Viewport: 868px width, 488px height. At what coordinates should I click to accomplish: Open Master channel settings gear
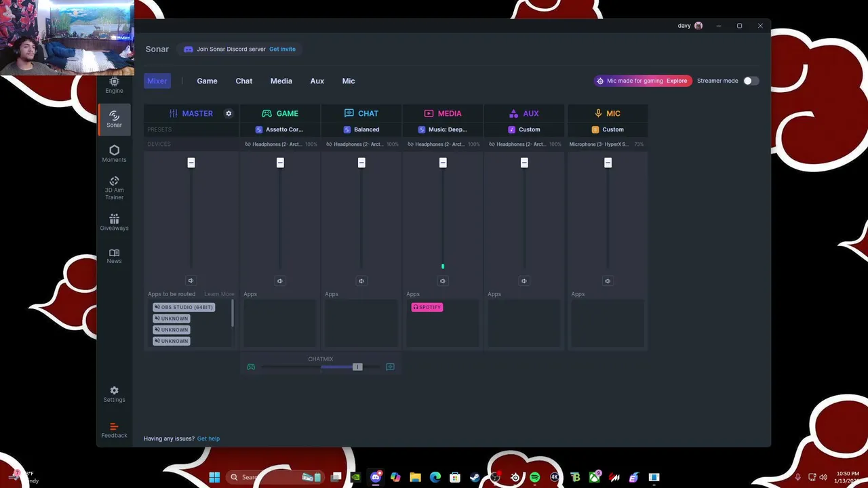click(x=229, y=113)
